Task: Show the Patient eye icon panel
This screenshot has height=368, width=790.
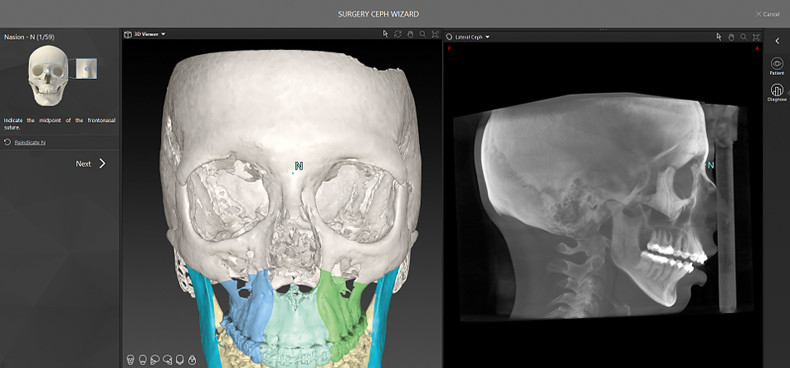Action: pos(776,67)
